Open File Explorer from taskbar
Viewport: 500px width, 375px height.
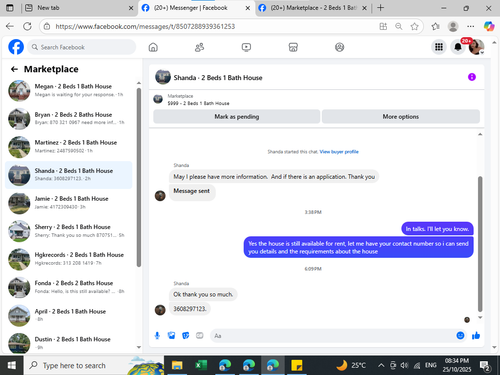(177, 366)
